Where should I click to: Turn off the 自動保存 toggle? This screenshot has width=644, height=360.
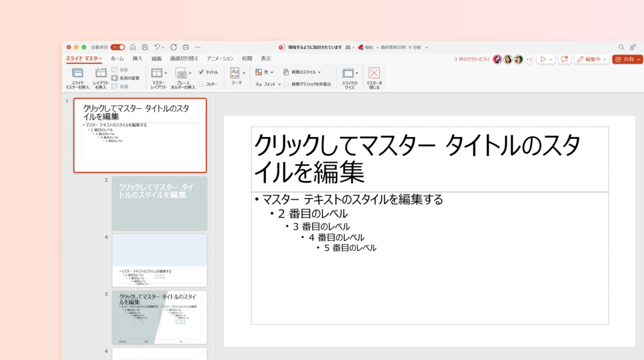[118, 47]
